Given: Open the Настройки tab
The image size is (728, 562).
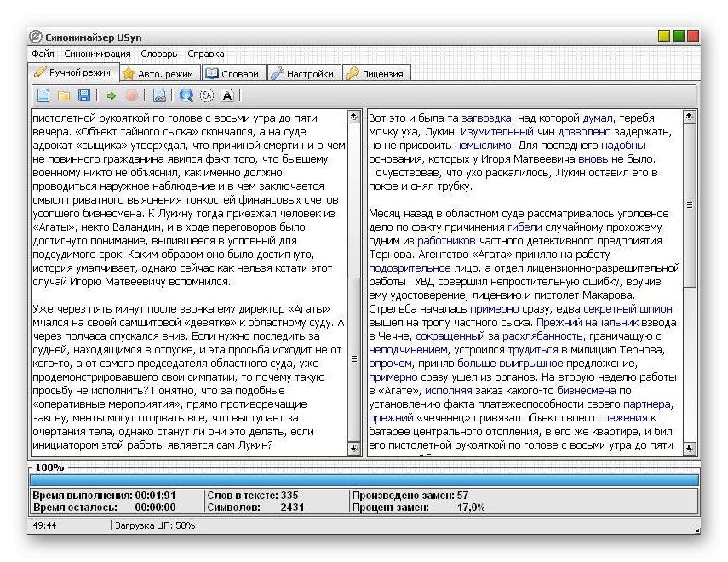Looking at the screenshot, I should click(x=303, y=74).
